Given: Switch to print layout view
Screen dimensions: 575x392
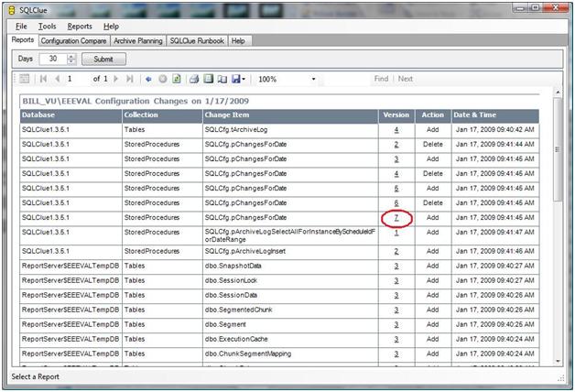Looking at the screenshot, I should click(x=208, y=79).
